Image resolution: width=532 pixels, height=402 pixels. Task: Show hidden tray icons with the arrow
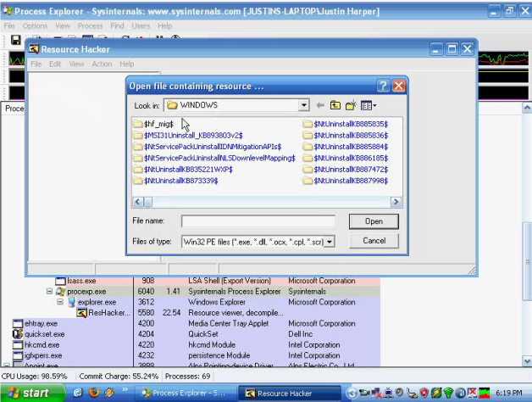click(352, 394)
